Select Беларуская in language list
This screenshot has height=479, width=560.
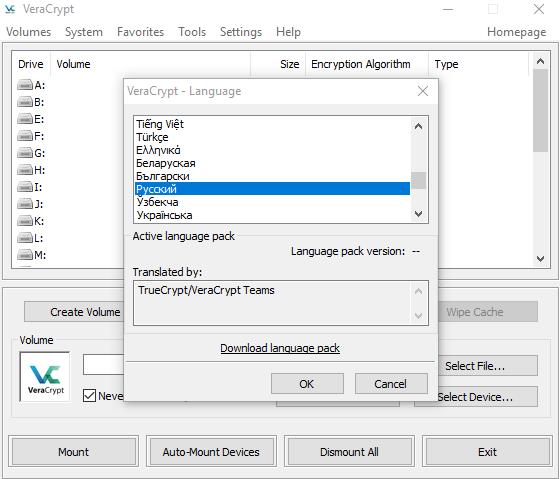point(272,163)
